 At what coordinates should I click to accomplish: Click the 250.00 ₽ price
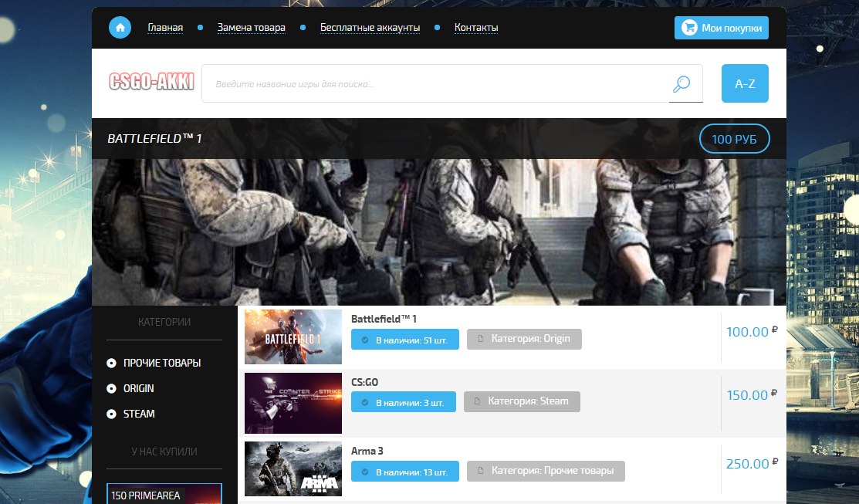click(x=752, y=463)
